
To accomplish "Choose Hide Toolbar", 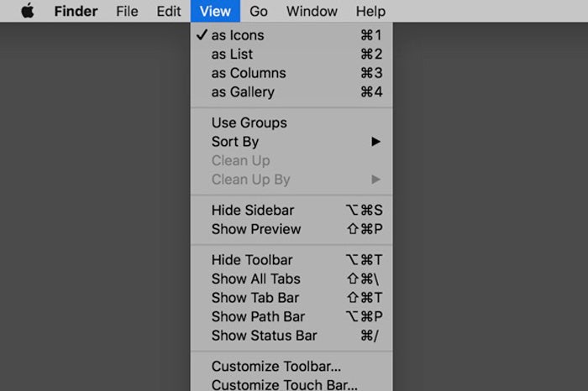I will click(x=291, y=260).
